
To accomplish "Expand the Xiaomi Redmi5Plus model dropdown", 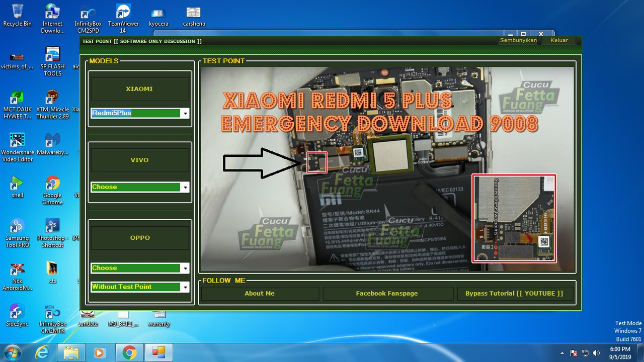I will [x=185, y=113].
